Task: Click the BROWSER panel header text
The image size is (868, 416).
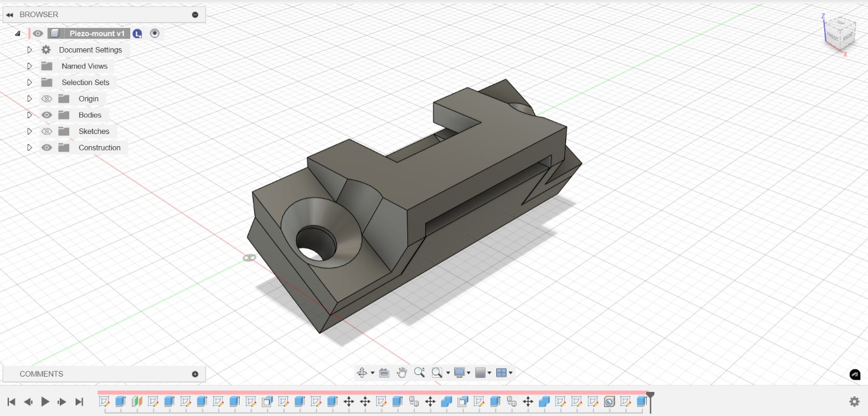Action: click(39, 15)
